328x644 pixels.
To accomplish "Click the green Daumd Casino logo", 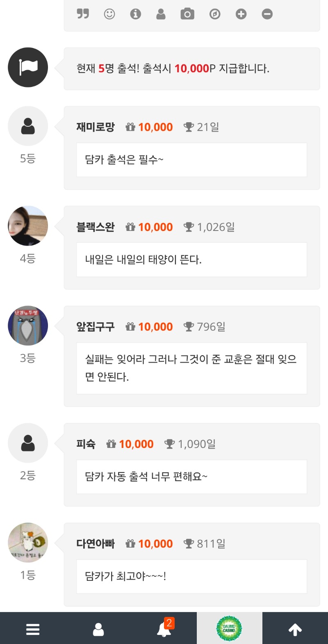I will click(x=229, y=628).
